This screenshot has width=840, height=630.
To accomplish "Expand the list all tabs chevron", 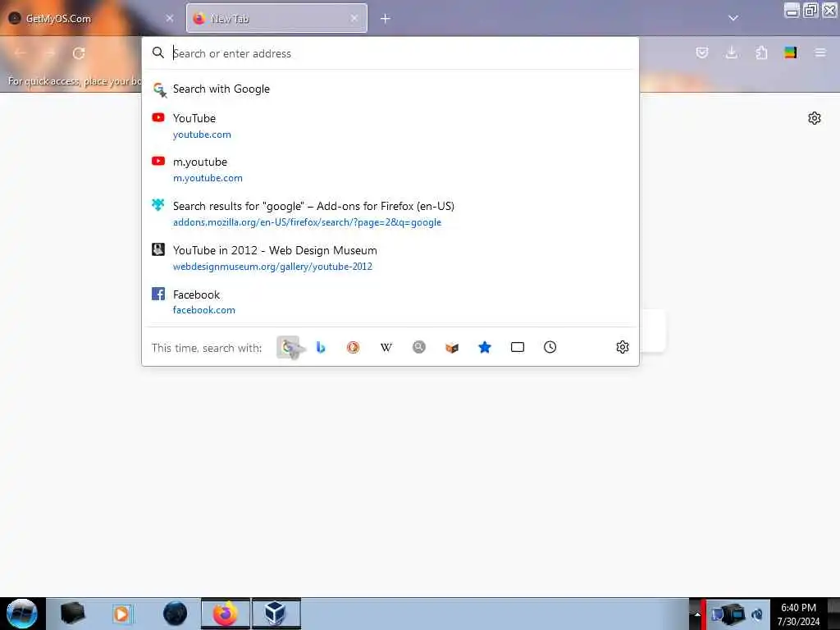I will (733, 18).
